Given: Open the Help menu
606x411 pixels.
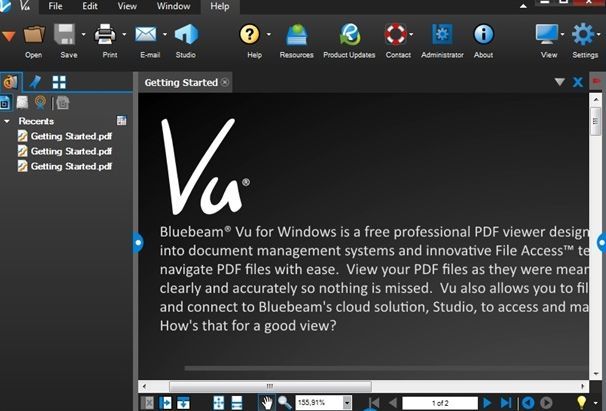Looking at the screenshot, I should (220, 6).
